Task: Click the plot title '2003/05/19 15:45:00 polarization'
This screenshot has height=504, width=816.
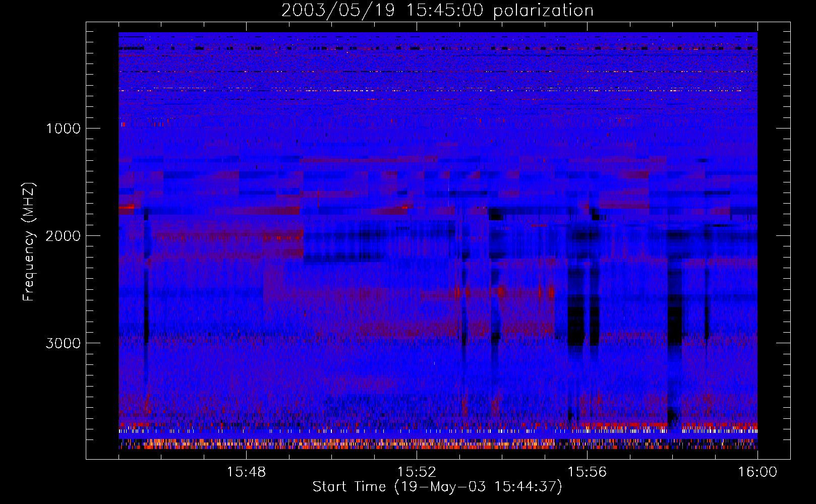Action: point(437,11)
